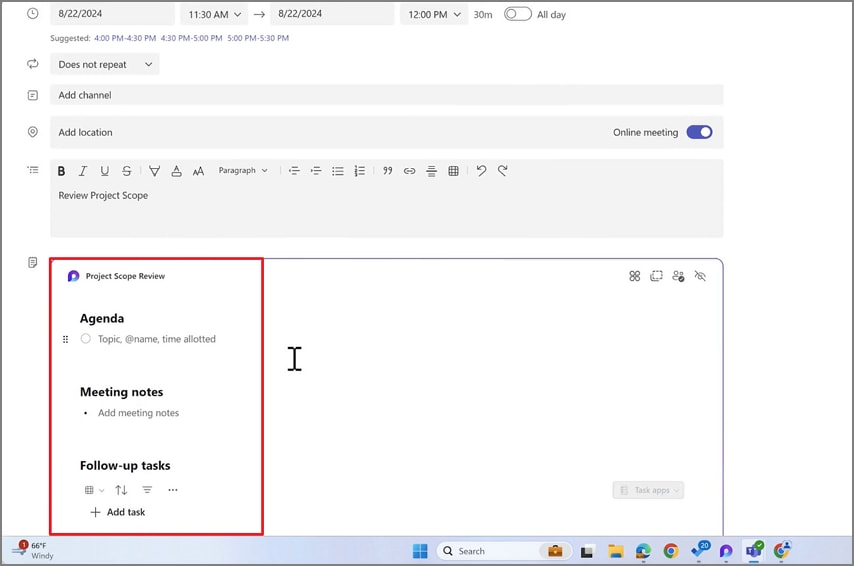Open Paragraph style dropdown
Screen dimensions: 854x566
click(243, 171)
